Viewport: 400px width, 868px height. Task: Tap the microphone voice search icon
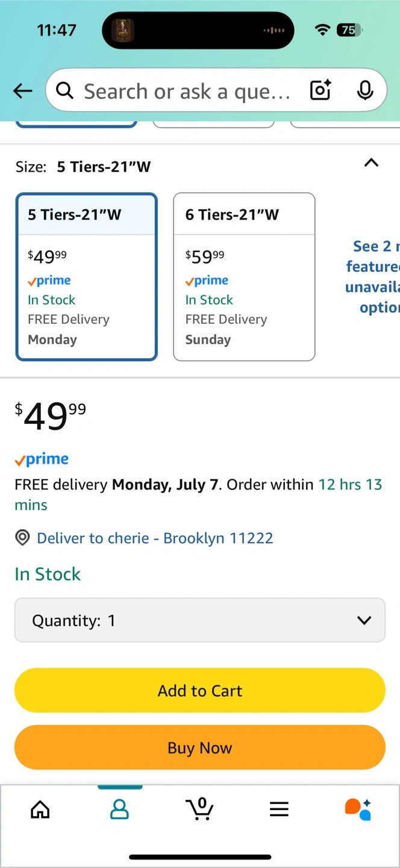(x=364, y=90)
